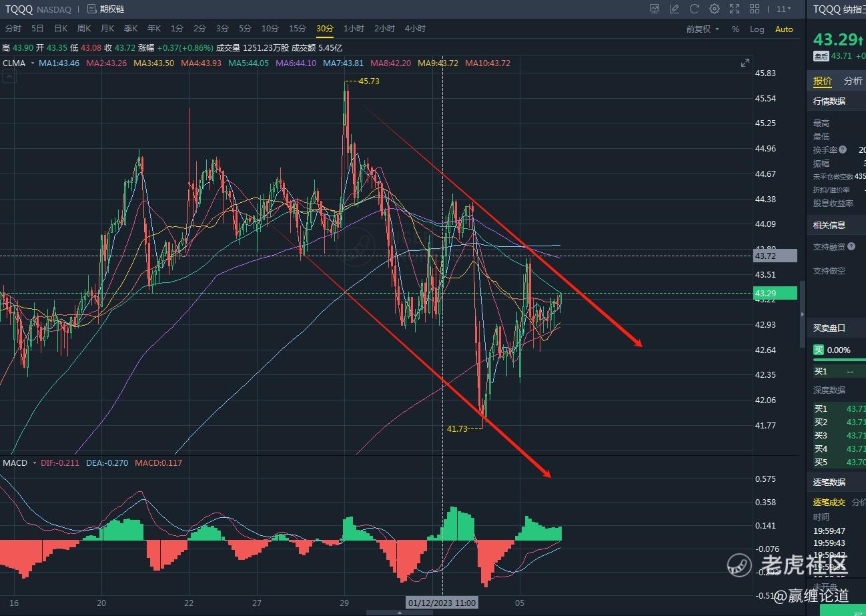This screenshot has width=866, height=616.
Task: Click the MA4:43.93 indicator label
Action: pos(201,63)
